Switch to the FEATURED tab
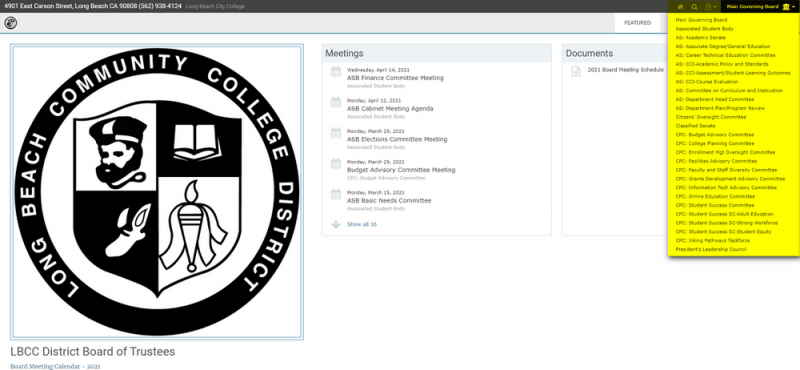800x370 pixels. (x=637, y=23)
